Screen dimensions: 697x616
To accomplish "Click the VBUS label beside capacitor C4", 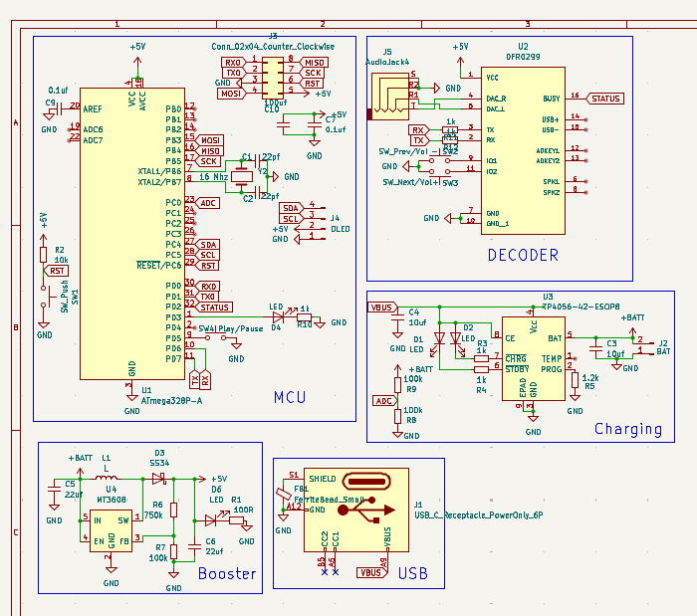I will click(x=381, y=308).
